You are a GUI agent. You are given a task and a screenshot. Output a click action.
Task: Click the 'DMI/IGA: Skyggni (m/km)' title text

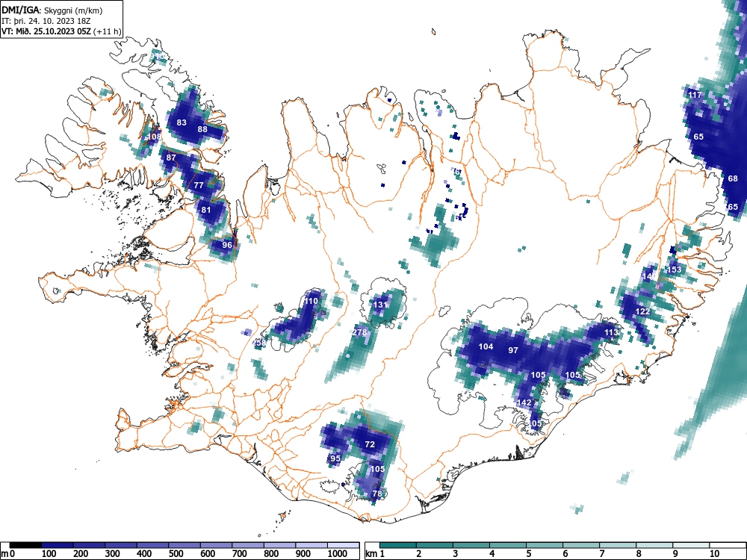pos(52,10)
